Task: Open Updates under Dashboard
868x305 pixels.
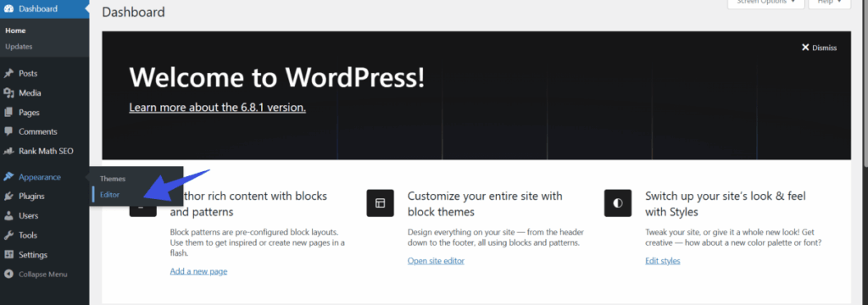Action: coord(19,47)
